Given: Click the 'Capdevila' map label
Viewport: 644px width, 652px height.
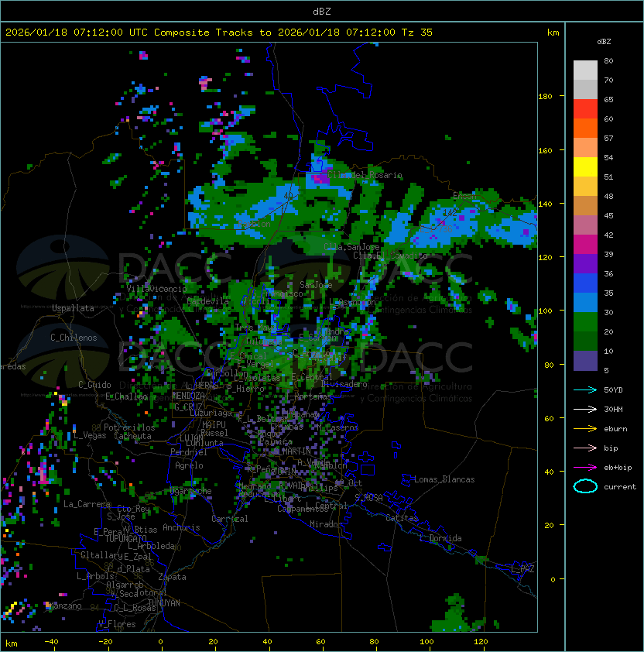Looking at the screenshot, I should click(x=208, y=301).
